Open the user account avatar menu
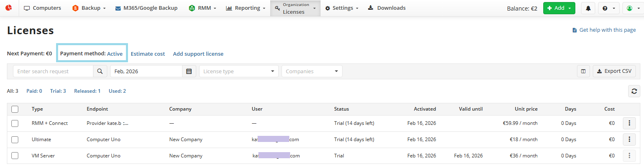 click(633, 8)
